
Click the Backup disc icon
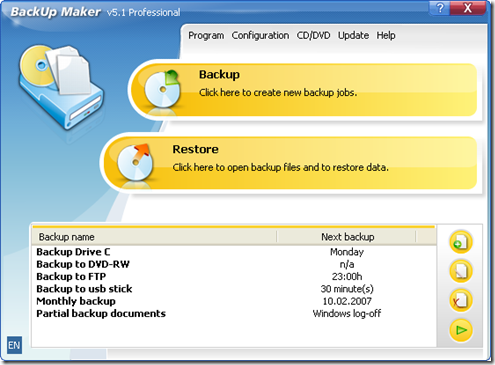162,89
